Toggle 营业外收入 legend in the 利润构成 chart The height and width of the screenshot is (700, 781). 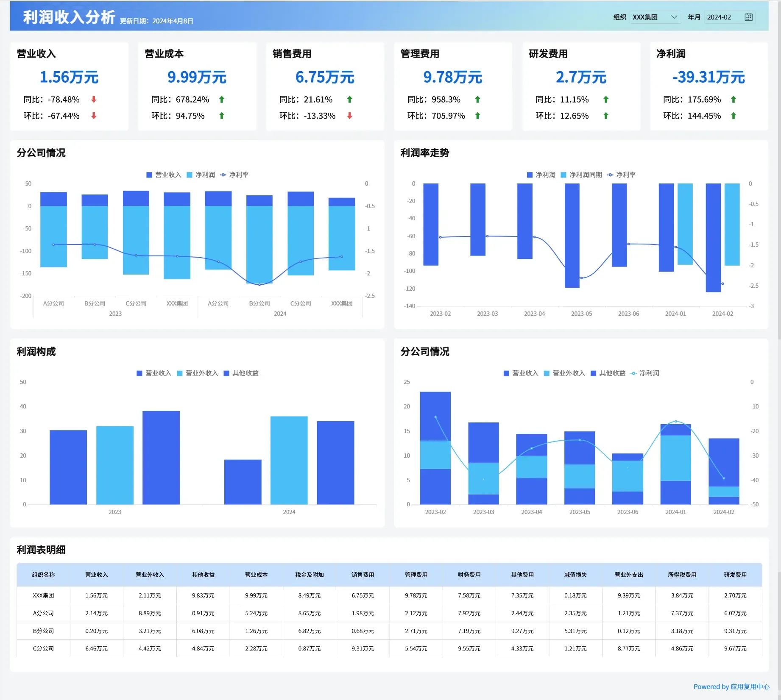197,373
